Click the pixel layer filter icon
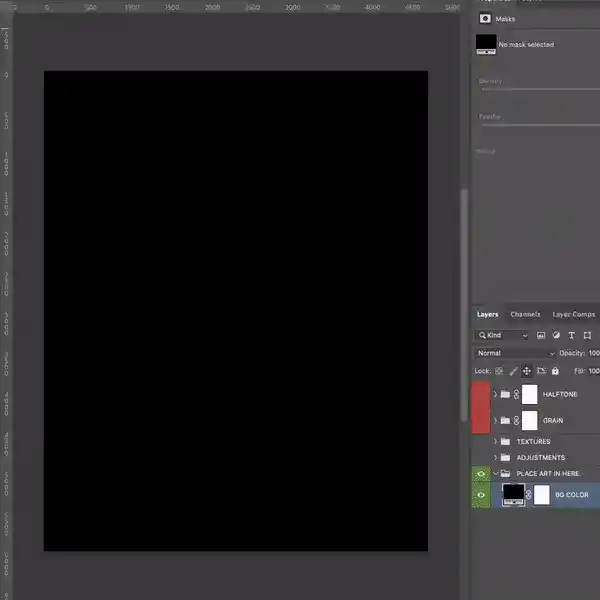Image resolution: width=600 pixels, height=600 pixels. coord(541,336)
